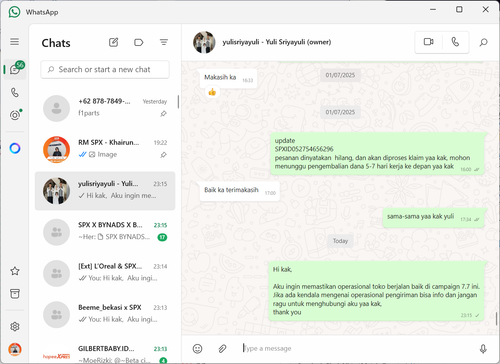
Task: Click the RM SPX Khairun avatar
Action: tap(56, 149)
